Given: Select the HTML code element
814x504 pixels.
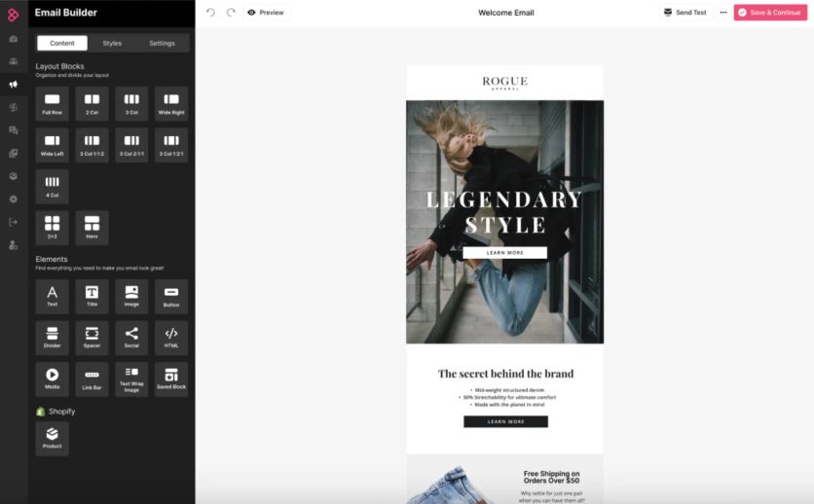Looking at the screenshot, I should [171, 338].
